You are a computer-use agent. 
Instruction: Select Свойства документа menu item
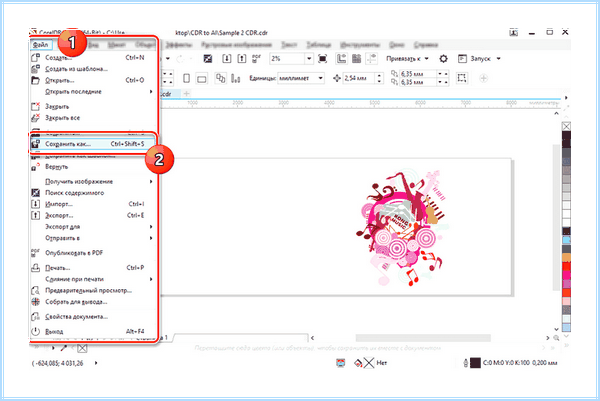click(x=93, y=316)
